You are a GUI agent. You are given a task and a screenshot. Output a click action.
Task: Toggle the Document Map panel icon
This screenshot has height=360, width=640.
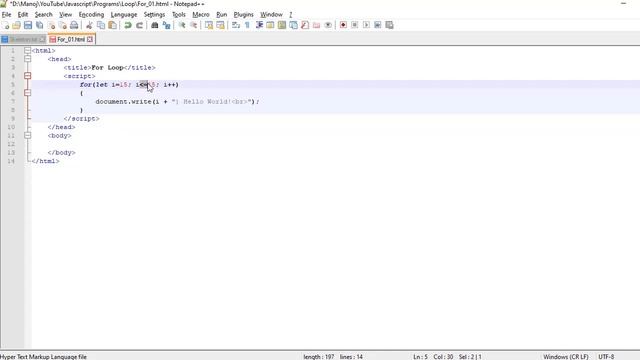[x=282, y=25]
